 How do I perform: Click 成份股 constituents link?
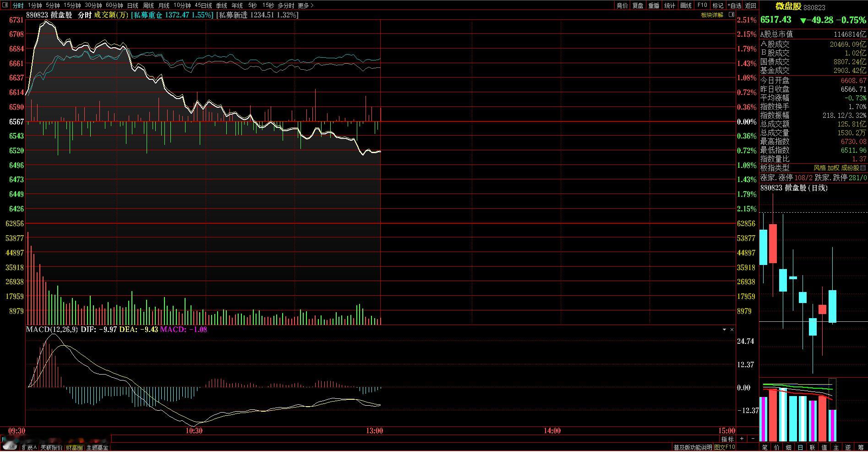point(850,168)
